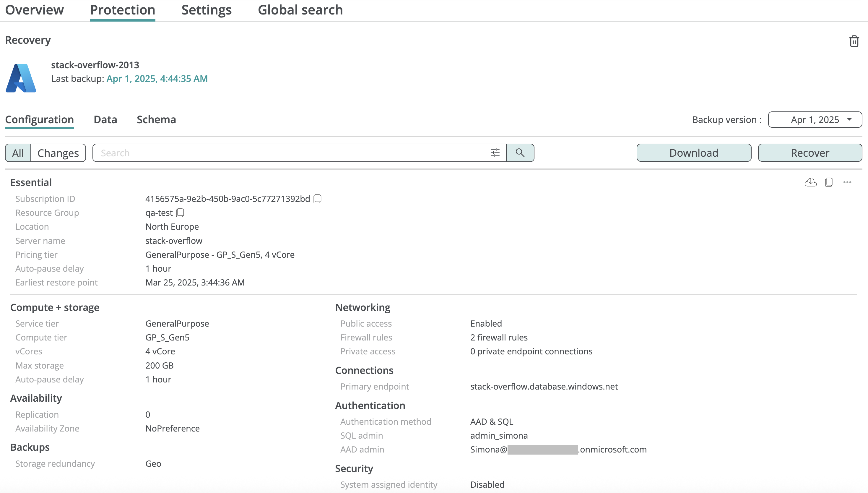This screenshot has height=493, width=868.
Task: Open the Backup version dropdown
Action: [815, 119]
